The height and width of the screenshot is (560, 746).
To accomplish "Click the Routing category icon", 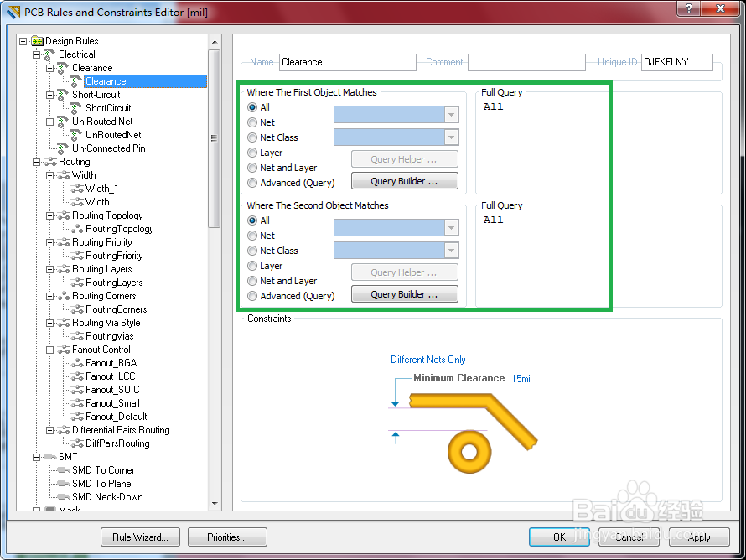I will [x=50, y=162].
